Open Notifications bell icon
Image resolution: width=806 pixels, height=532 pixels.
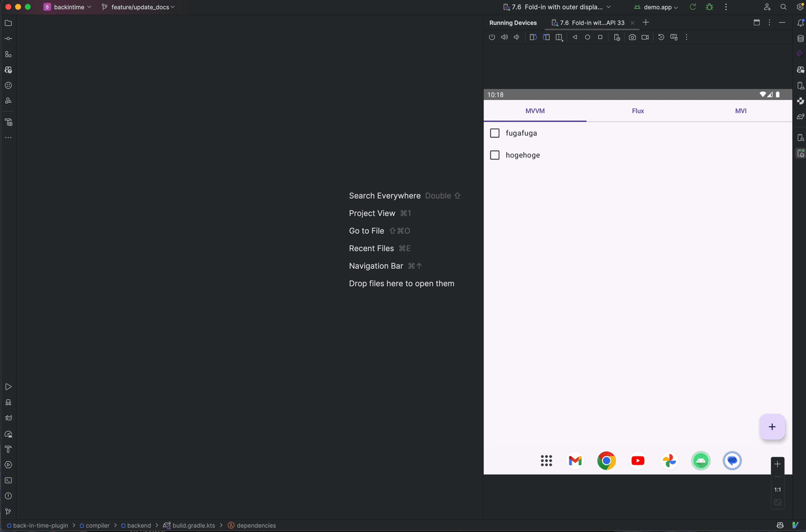800,23
